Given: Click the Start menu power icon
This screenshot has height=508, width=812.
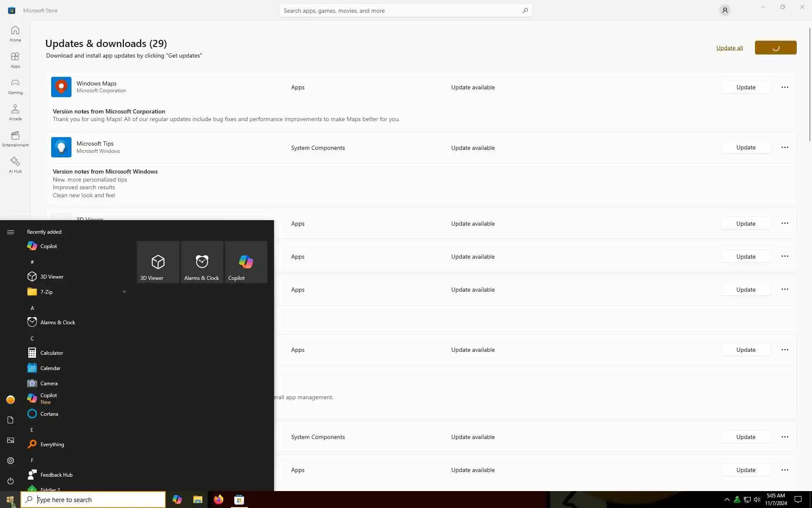Looking at the screenshot, I should coord(11,481).
